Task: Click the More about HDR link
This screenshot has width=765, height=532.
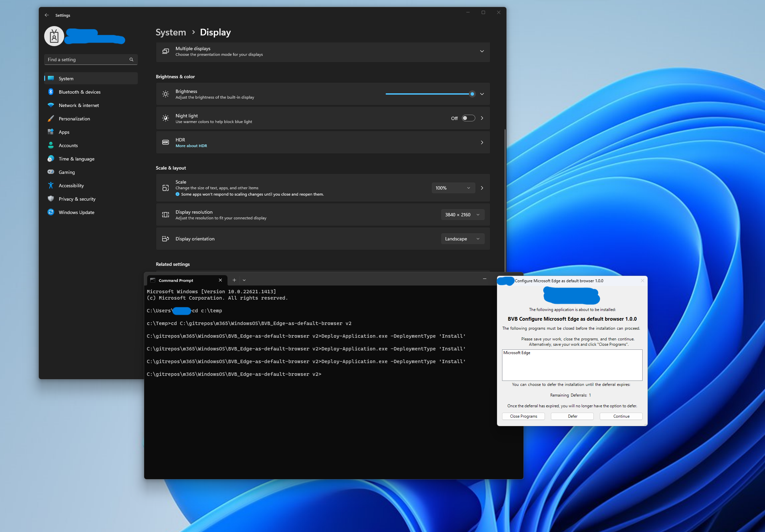Action: click(x=191, y=146)
